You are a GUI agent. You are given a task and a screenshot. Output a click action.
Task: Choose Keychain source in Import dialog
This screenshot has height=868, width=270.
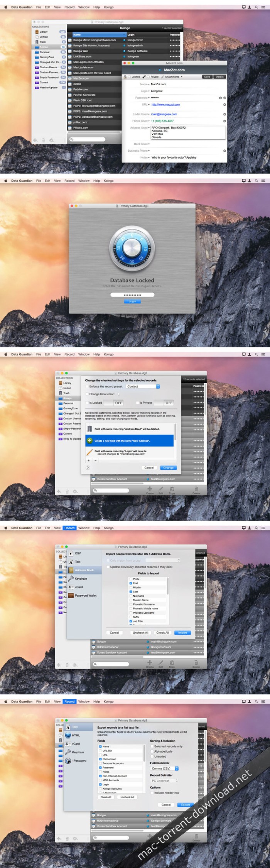click(84, 579)
